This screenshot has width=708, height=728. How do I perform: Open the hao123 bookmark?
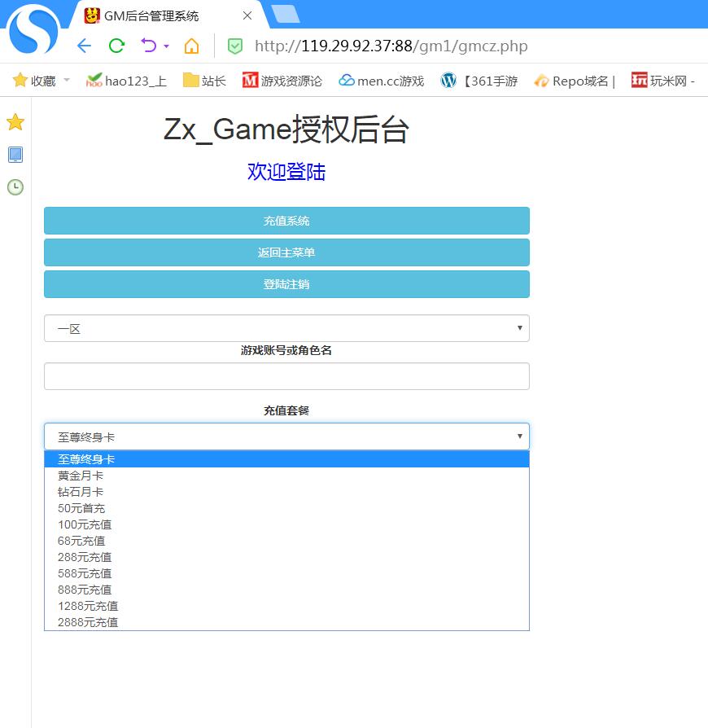(126, 81)
